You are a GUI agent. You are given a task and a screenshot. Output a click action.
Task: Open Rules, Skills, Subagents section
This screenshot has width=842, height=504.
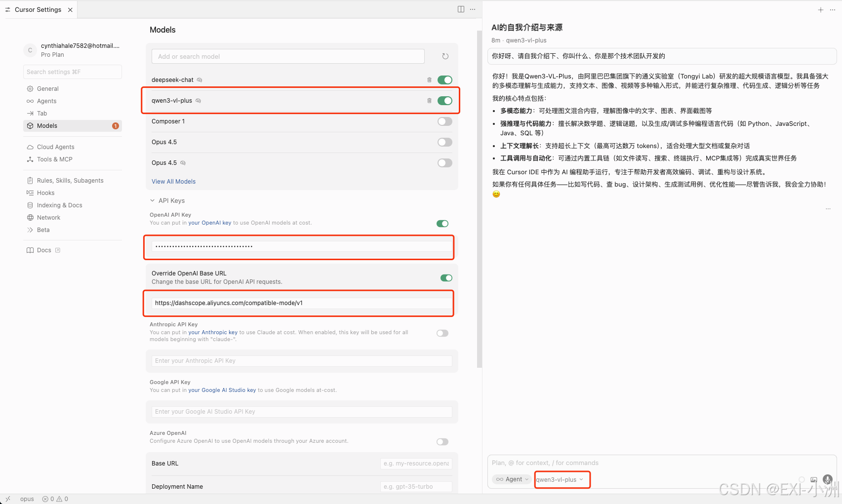click(x=73, y=181)
